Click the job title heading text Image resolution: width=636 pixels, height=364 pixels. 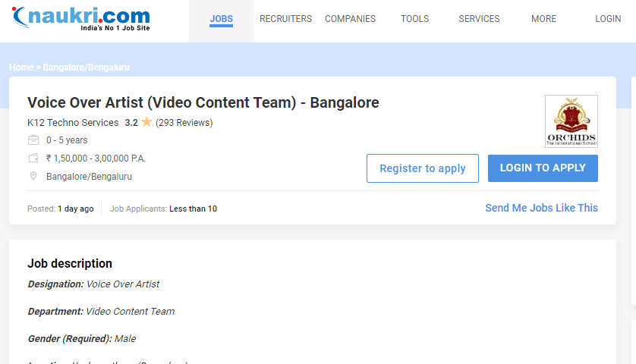(203, 102)
